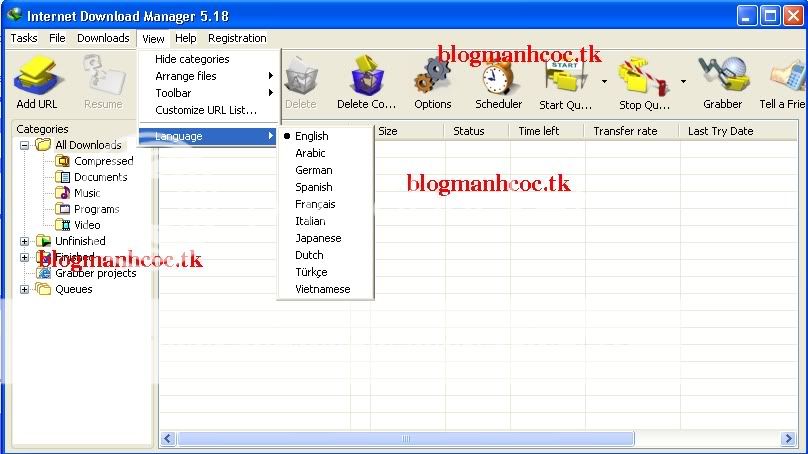The width and height of the screenshot is (808, 454).
Task: Collapse the All Downloads tree node
Action: (x=24, y=145)
